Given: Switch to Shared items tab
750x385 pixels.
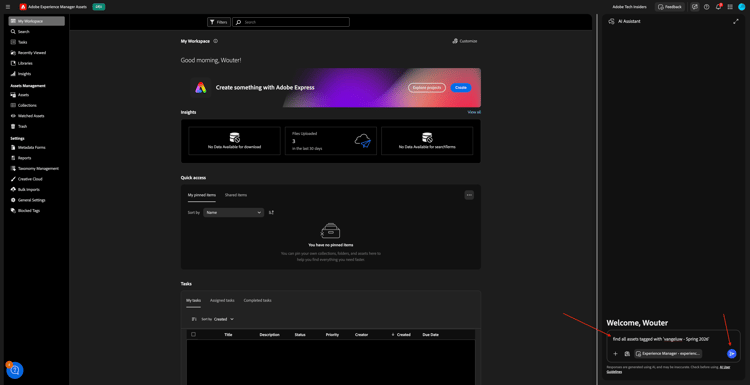Looking at the screenshot, I should point(236,195).
